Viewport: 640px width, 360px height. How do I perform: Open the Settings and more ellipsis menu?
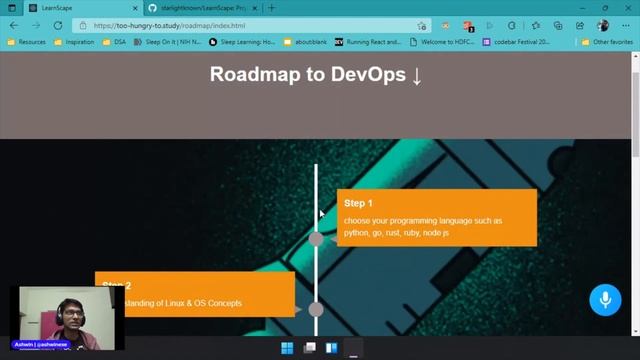point(626,26)
